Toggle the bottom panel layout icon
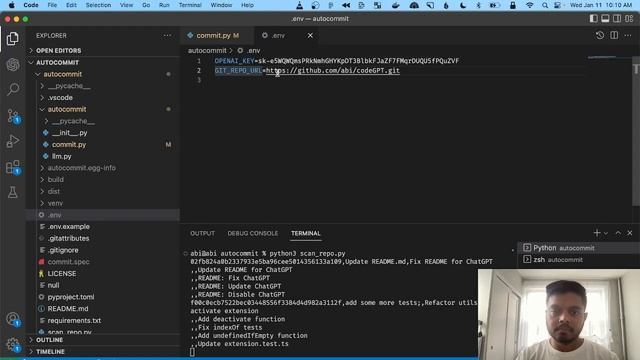The width and height of the screenshot is (640, 360). click(605, 19)
